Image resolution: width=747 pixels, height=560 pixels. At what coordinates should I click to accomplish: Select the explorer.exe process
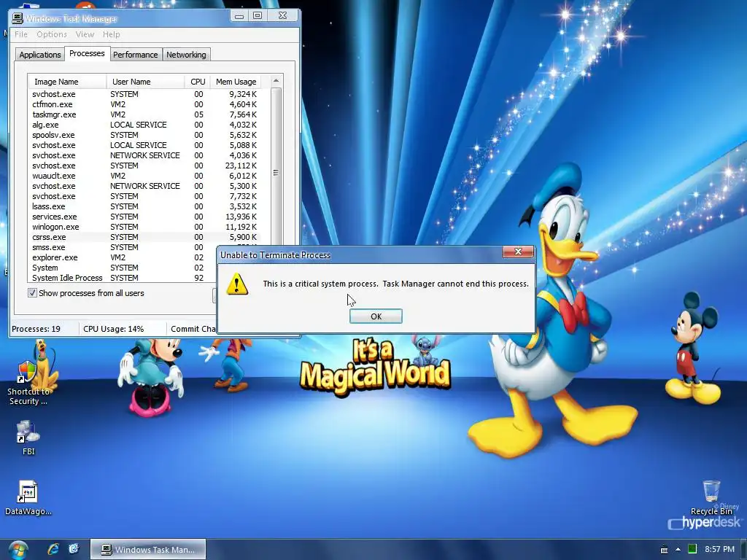123,257
